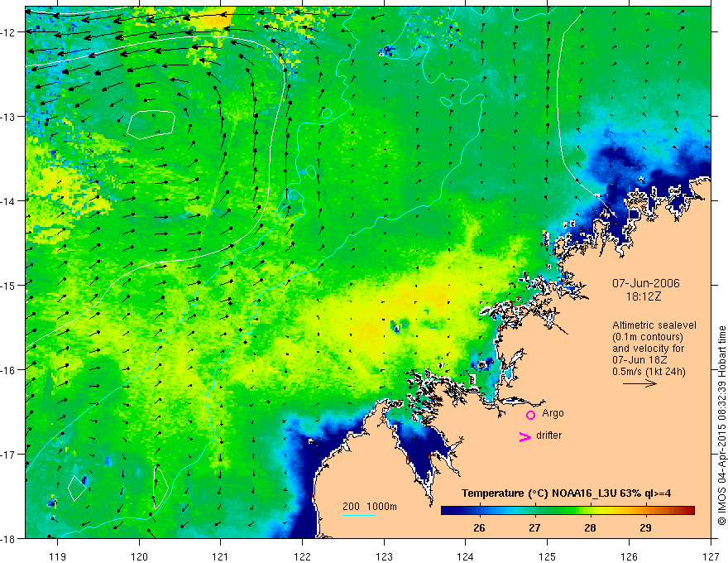
Task: Click the 'Altimetric sealevel' label
Action: click(x=654, y=325)
